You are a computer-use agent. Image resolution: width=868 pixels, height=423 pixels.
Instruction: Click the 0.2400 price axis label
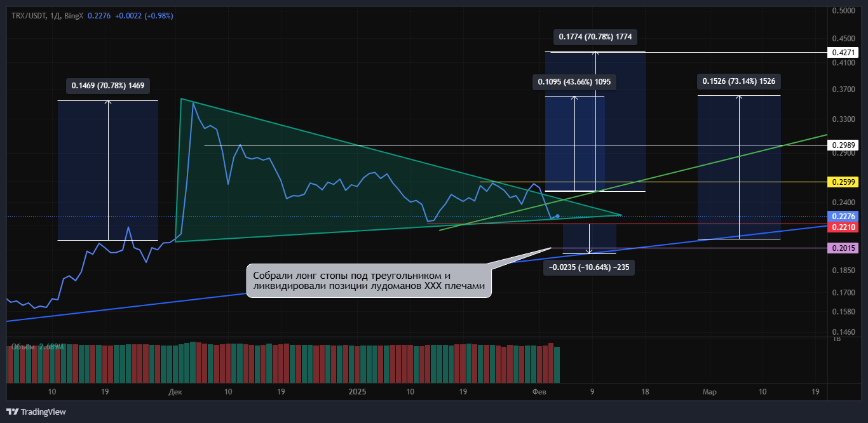(x=843, y=203)
